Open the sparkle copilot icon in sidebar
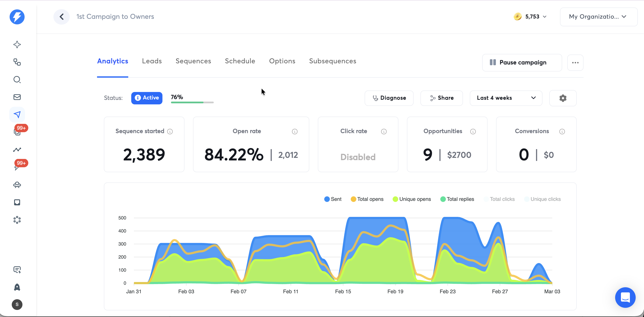Image resolution: width=644 pixels, height=317 pixels. [x=17, y=44]
